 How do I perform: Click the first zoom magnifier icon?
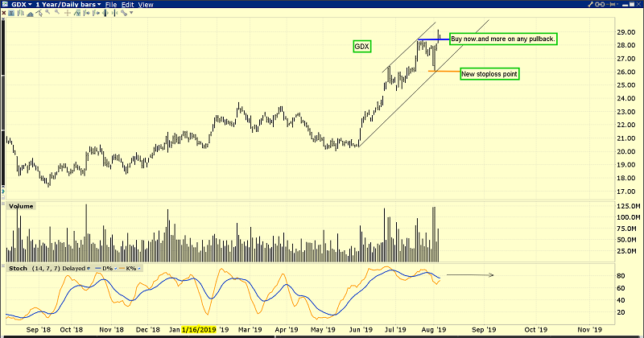point(47,12)
